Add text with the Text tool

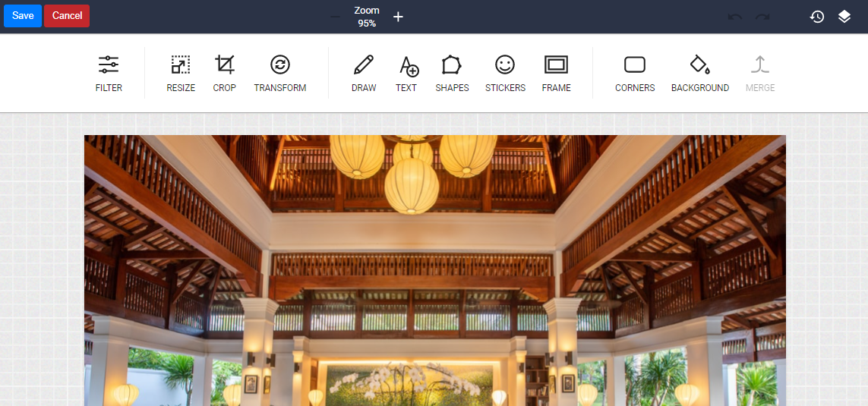coord(406,74)
